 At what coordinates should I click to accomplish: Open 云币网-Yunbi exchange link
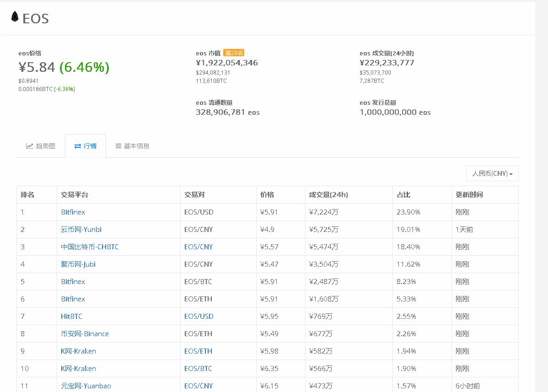coord(81,230)
